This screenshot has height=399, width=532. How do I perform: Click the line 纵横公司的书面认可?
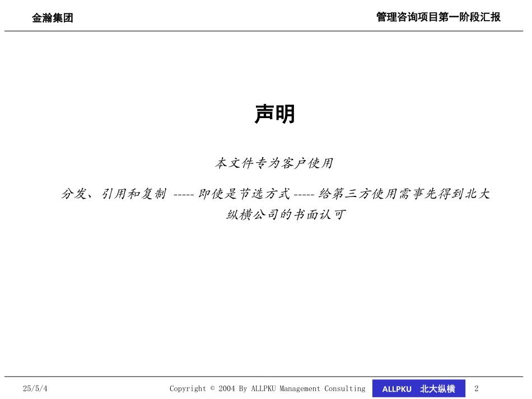tap(286, 214)
